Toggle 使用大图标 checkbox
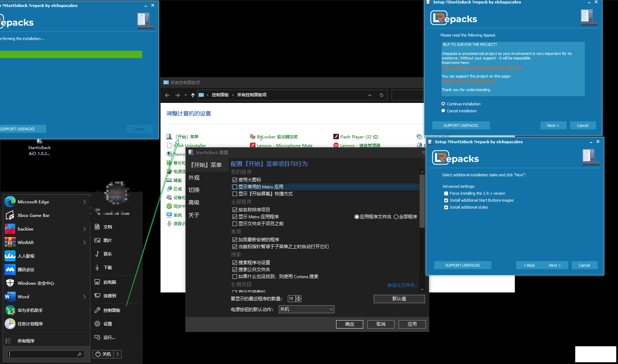 coord(235,180)
